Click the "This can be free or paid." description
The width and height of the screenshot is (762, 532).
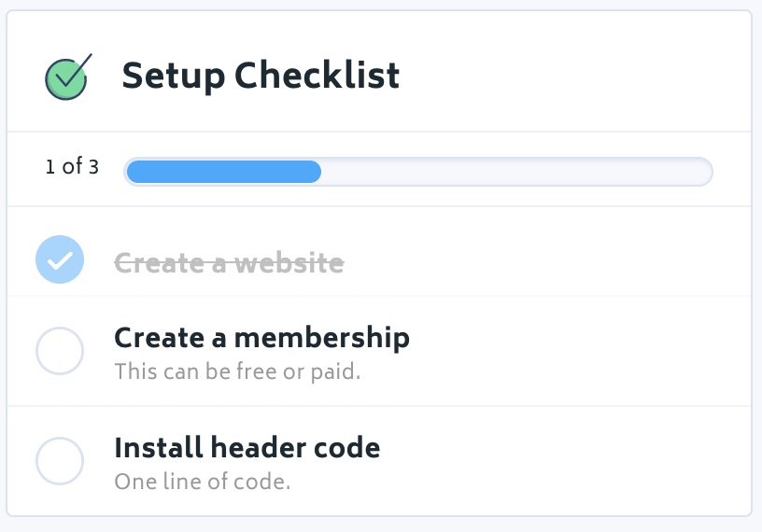237,371
